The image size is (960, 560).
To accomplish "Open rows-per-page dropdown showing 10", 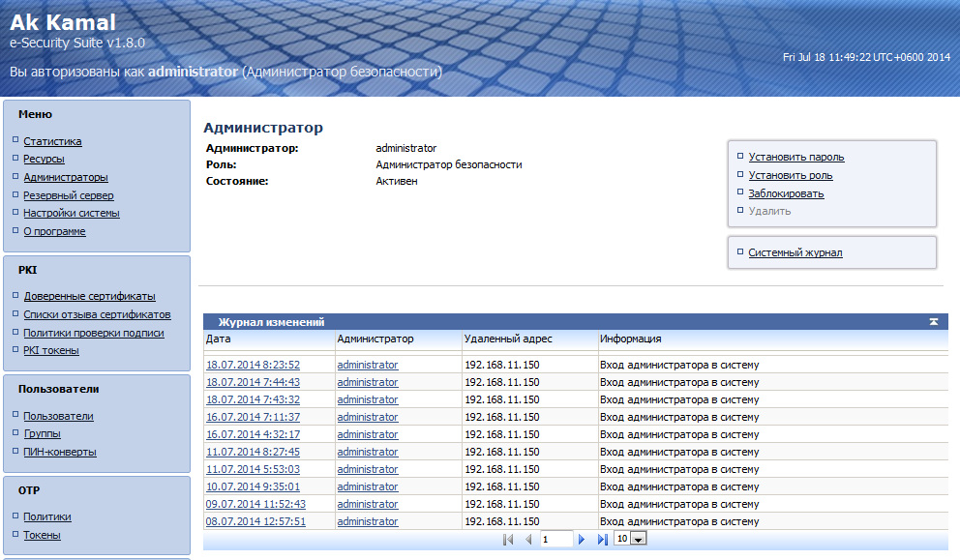I will click(638, 539).
